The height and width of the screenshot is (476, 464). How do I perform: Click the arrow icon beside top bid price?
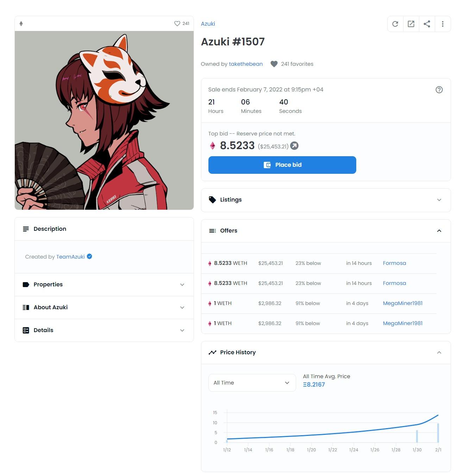[294, 146]
